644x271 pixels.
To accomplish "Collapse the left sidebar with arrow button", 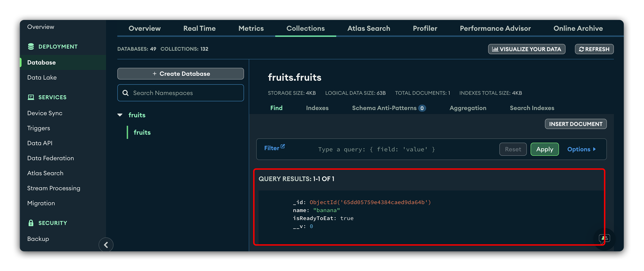I will [106, 245].
